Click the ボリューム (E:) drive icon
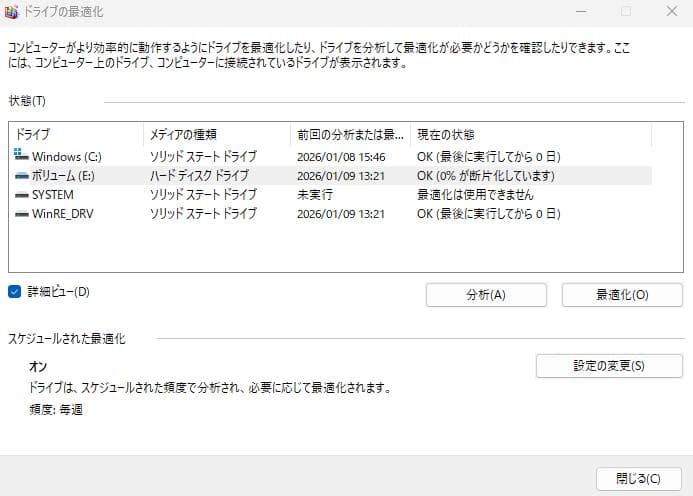 pos(22,176)
